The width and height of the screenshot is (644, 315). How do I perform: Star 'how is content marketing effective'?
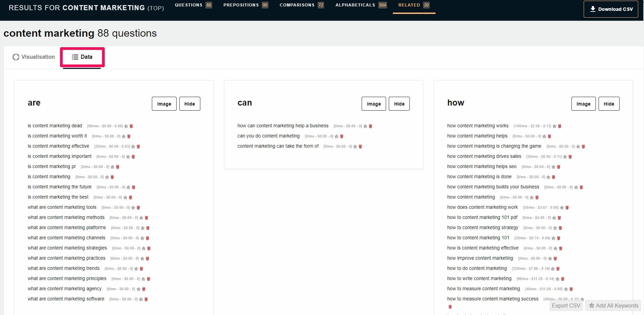(556, 248)
